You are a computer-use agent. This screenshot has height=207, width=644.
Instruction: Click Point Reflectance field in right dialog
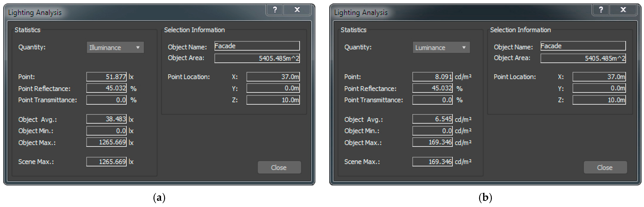tap(432, 88)
